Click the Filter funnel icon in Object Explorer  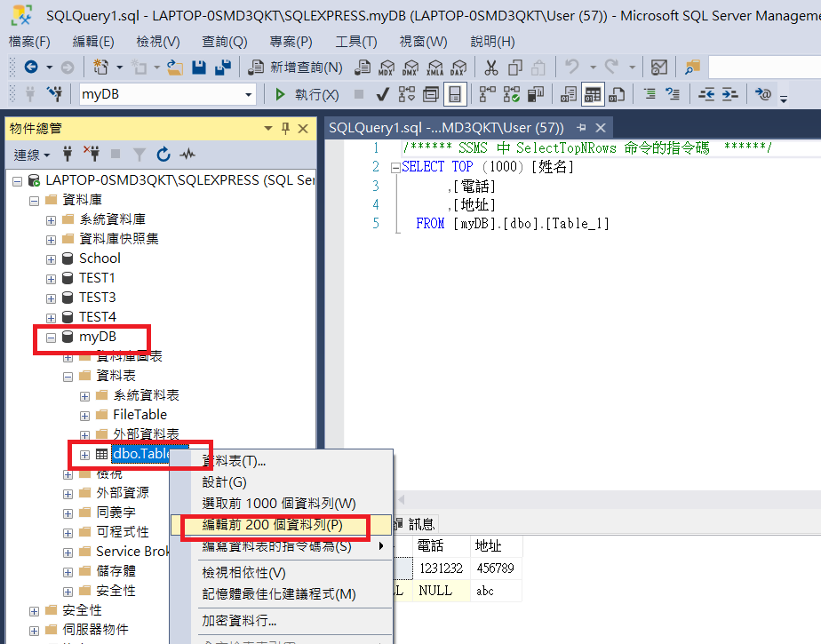(139, 155)
